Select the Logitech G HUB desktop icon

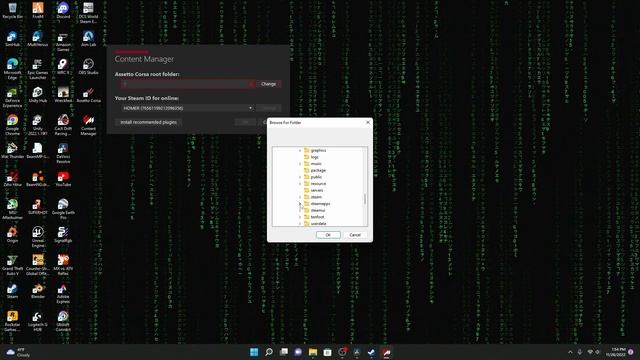click(x=38, y=321)
